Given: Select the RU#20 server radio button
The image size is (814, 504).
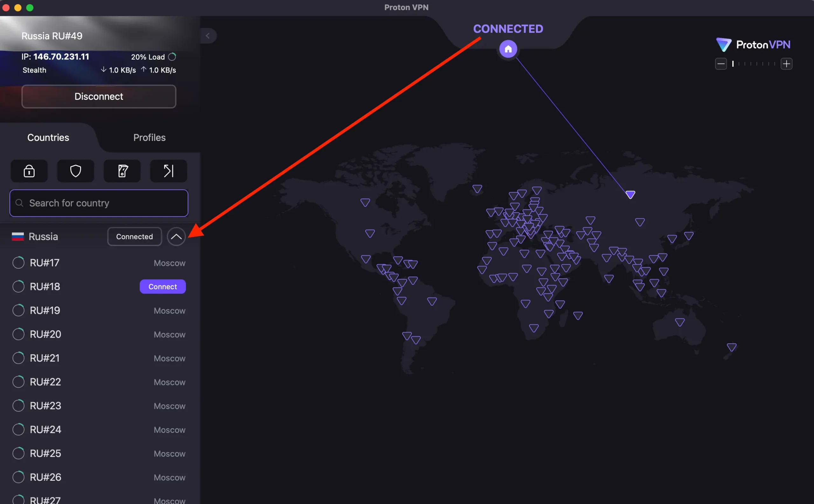Looking at the screenshot, I should (x=18, y=334).
